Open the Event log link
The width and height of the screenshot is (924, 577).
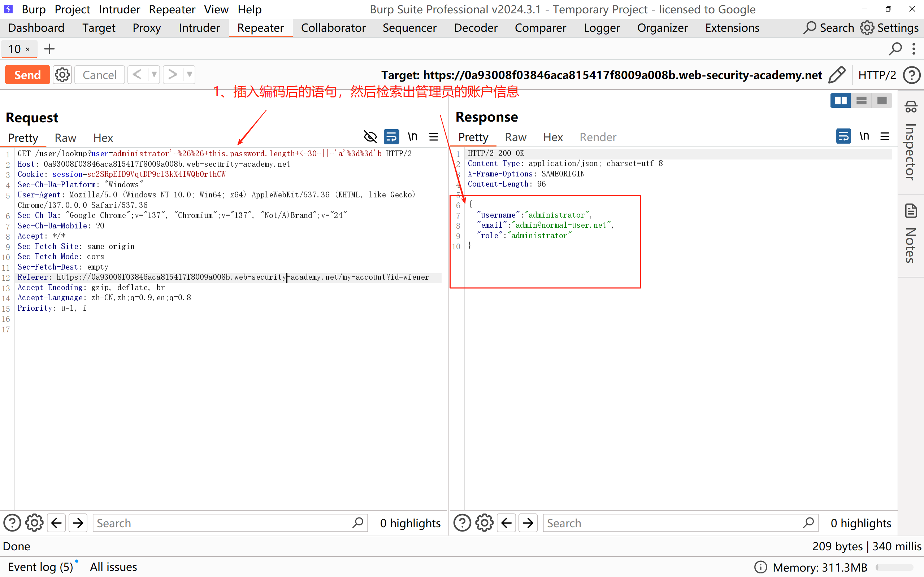pyautogui.click(x=40, y=567)
